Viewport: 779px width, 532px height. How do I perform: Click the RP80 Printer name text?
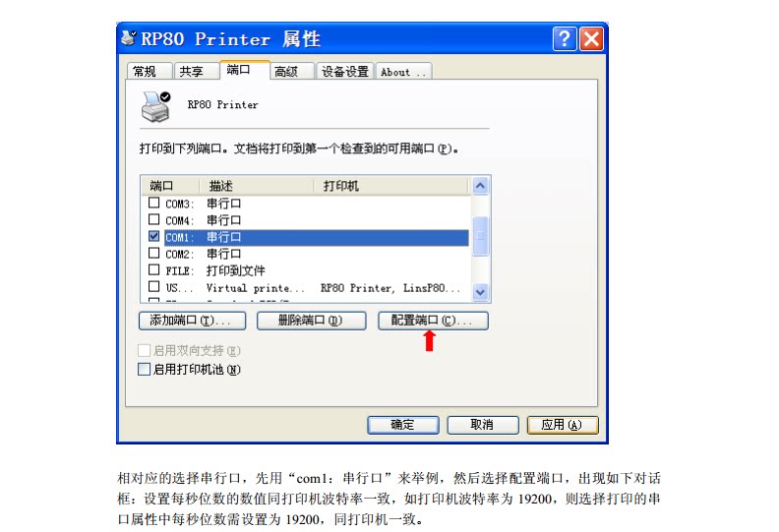click(x=222, y=105)
